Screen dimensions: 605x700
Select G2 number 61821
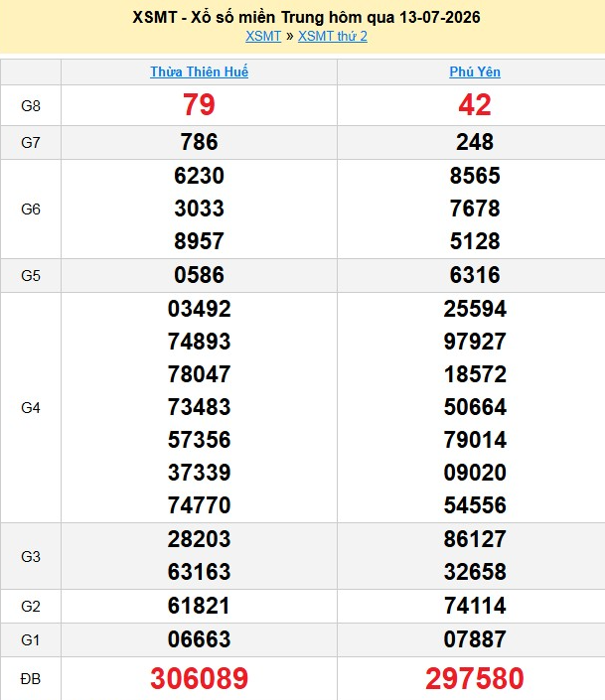click(199, 606)
